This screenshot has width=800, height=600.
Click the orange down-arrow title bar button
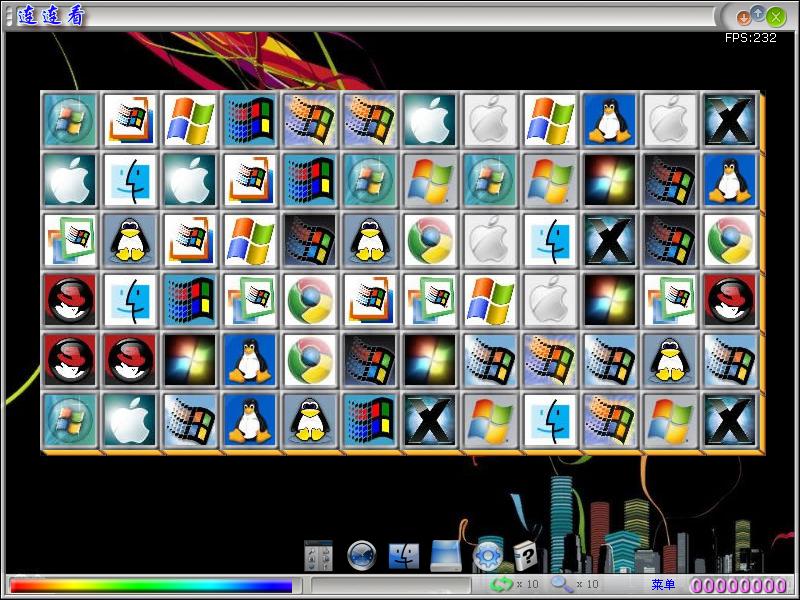(x=744, y=18)
